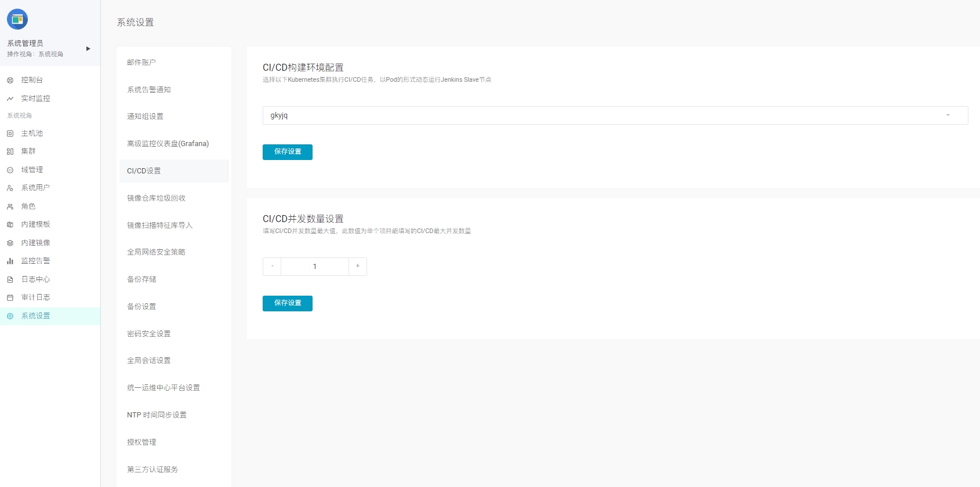
Task: Select the CI/CD设置 tab
Action: 174,171
